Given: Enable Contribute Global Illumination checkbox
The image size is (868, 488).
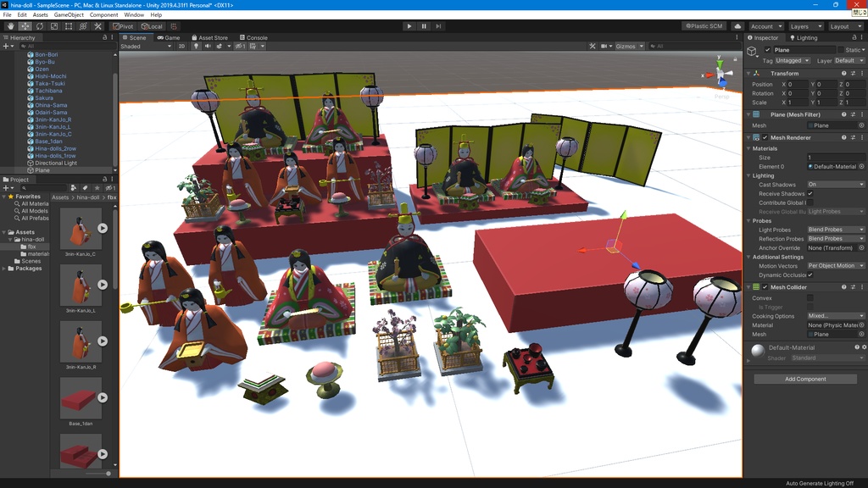Looking at the screenshot, I should pos(810,202).
